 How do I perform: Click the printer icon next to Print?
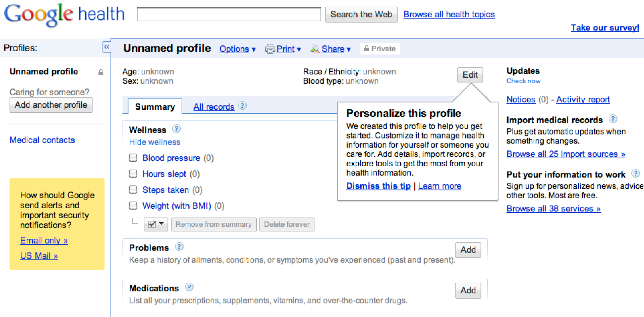click(270, 49)
